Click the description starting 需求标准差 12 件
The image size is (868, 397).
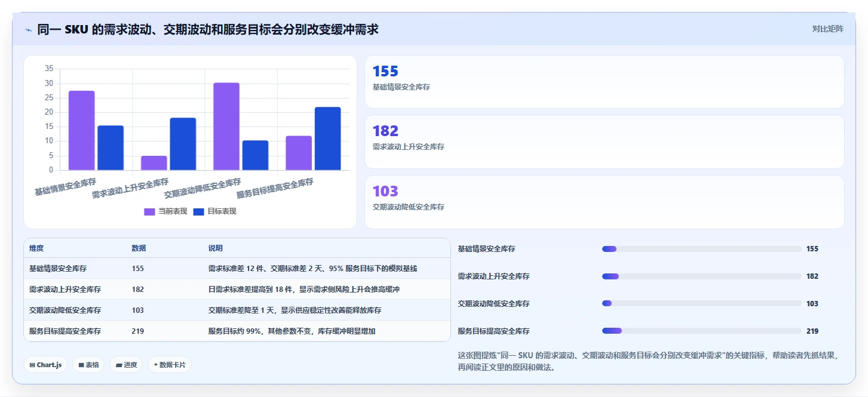tap(312, 269)
